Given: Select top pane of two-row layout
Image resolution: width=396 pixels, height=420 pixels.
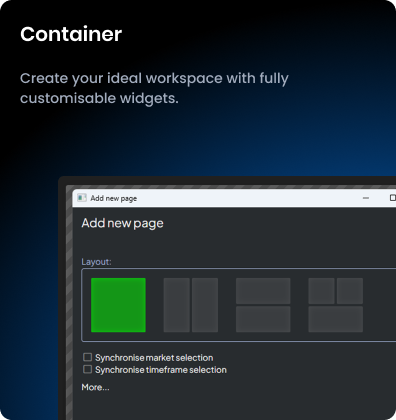Looking at the screenshot, I should click(263, 291).
